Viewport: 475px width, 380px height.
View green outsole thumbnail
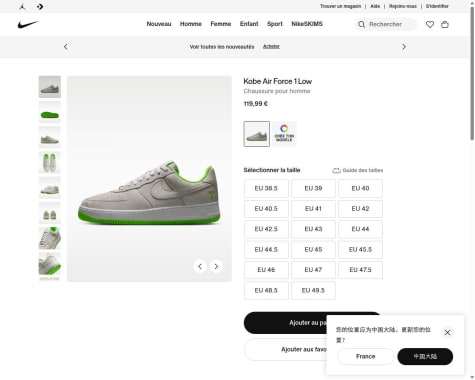tap(50, 112)
